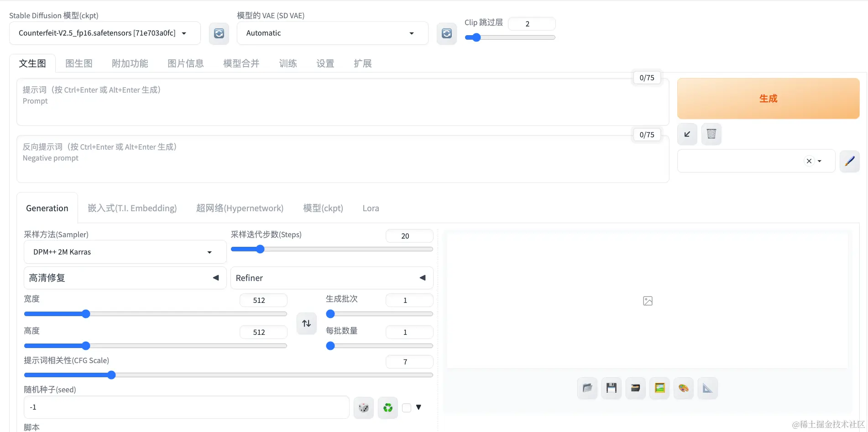Adjust the CFG Scale slider
Screen dimensions: 868x432
(x=228, y=375)
